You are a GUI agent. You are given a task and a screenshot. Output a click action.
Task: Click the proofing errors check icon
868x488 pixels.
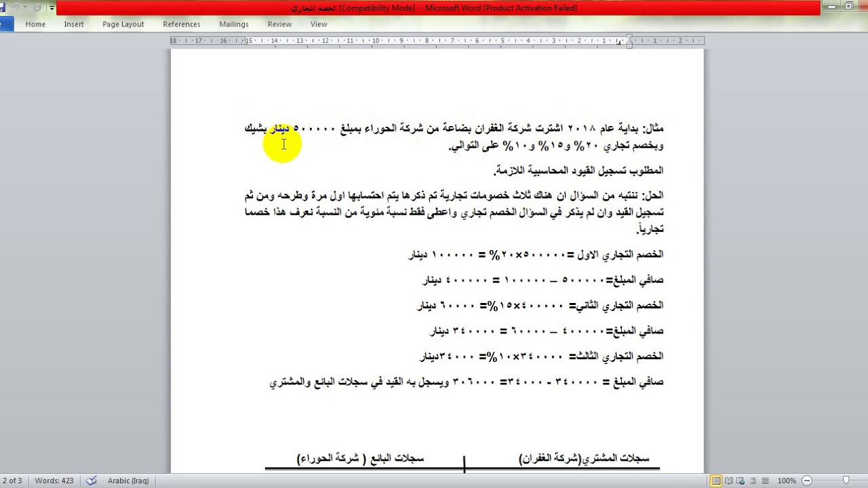pyautogui.click(x=91, y=481)
